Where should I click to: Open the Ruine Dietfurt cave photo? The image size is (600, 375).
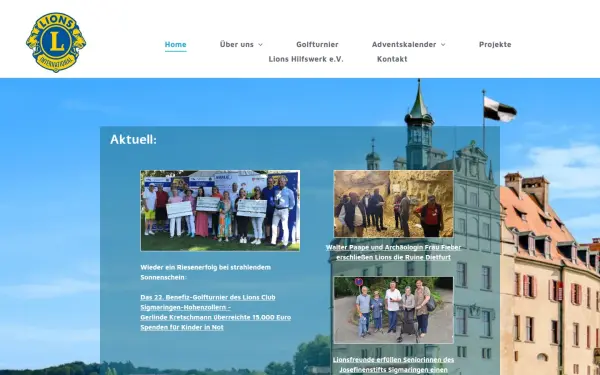pyautogui.click(x=393, y=204)
